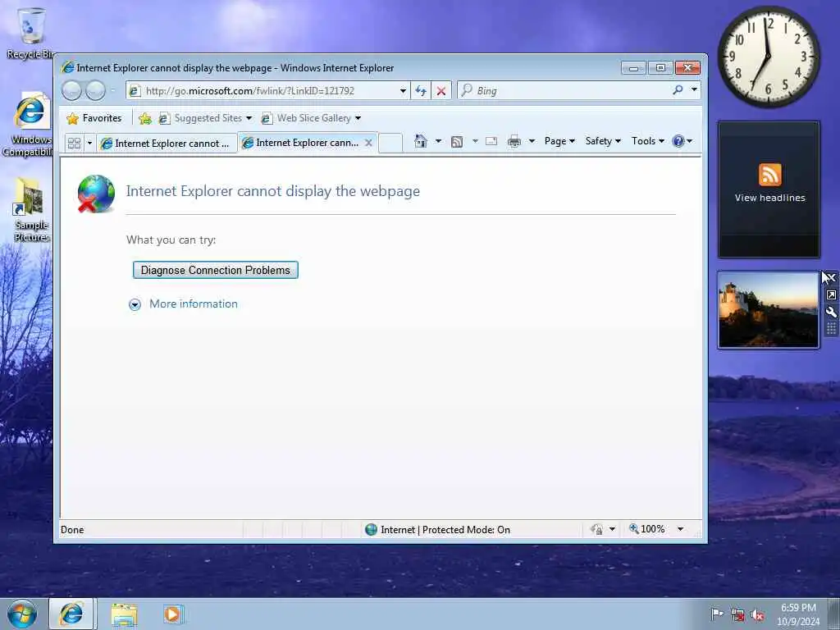The width and height of the screenshot is (840, 630).
Task: Select the Windows Compatibility desktop icon
Action: tap(30, 126)
